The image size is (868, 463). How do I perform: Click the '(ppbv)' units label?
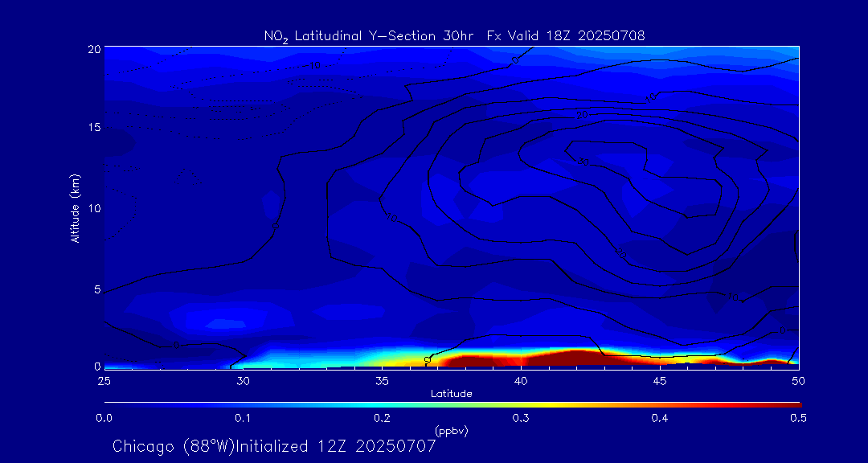click(x=452, y=432)
